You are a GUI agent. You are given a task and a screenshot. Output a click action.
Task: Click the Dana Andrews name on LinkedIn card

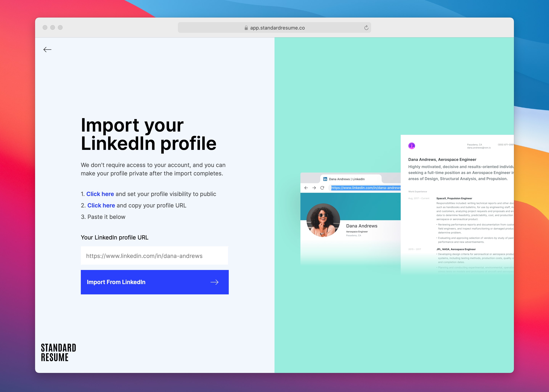point(361,226)
